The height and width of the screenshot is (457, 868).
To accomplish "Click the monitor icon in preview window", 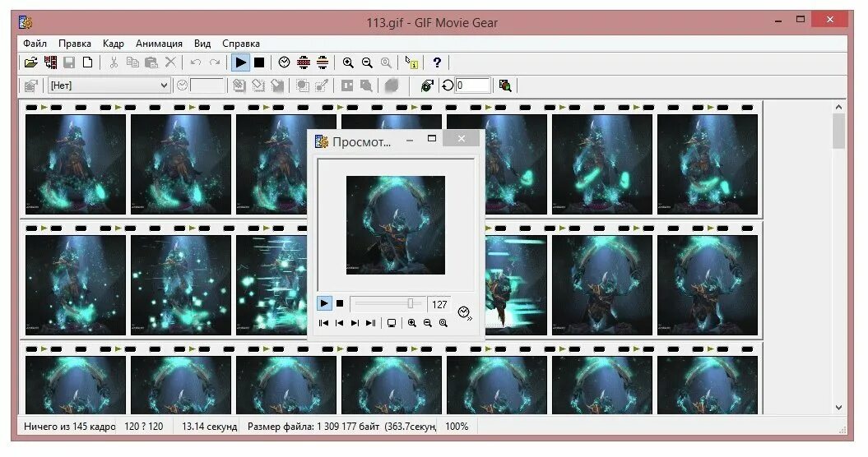I will 392,323.
